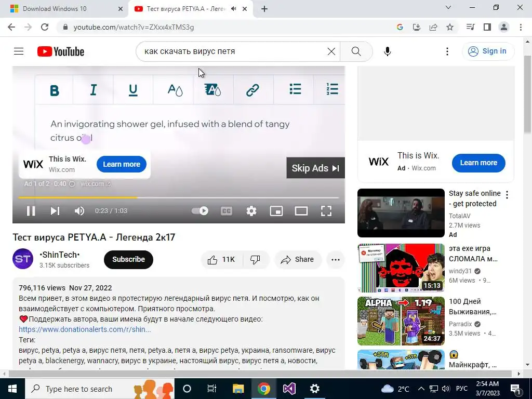Open the TotalAV Stay safe online thumbnail
The height and width of the screenshot is (399, 532).
(401, 213)
